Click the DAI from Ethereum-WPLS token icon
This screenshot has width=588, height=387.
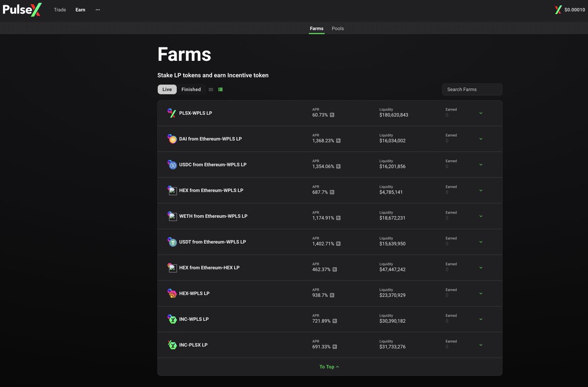pos(171,139)
